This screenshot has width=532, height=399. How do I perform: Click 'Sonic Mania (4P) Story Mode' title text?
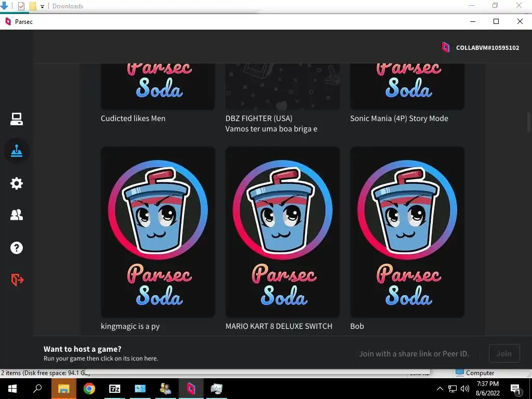[399, 118]
